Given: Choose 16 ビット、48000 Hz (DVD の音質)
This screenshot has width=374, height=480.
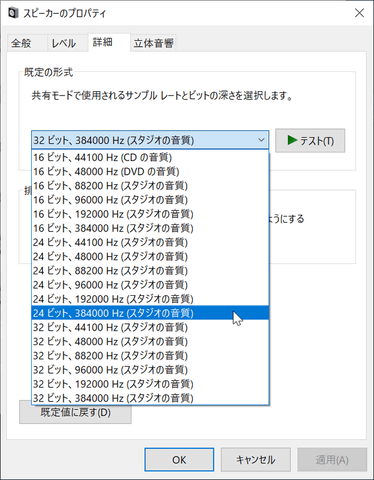Looking at the screenshot, I should click(x=150, y=172).
